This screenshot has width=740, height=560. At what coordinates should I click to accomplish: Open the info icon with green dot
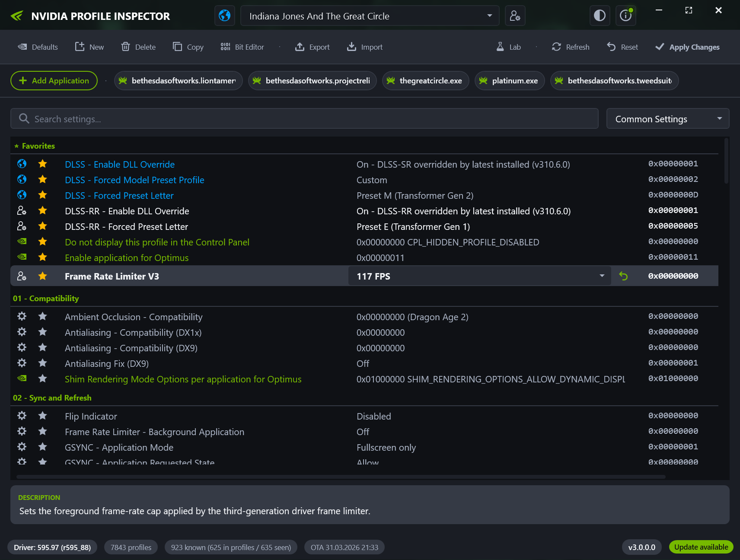[626, 16]
